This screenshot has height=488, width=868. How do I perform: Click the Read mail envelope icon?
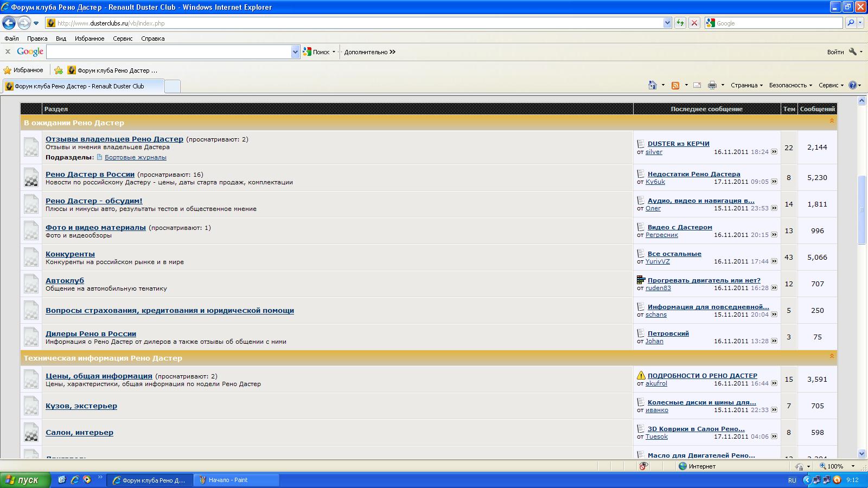coord(697,85)
